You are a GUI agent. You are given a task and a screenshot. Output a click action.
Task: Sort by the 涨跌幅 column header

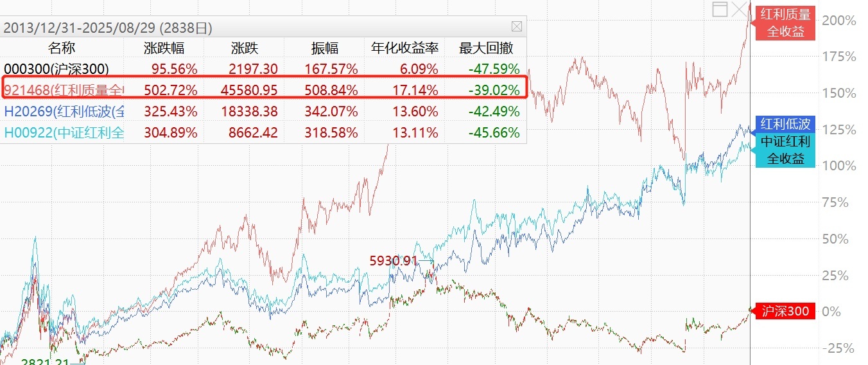[164, 48]
